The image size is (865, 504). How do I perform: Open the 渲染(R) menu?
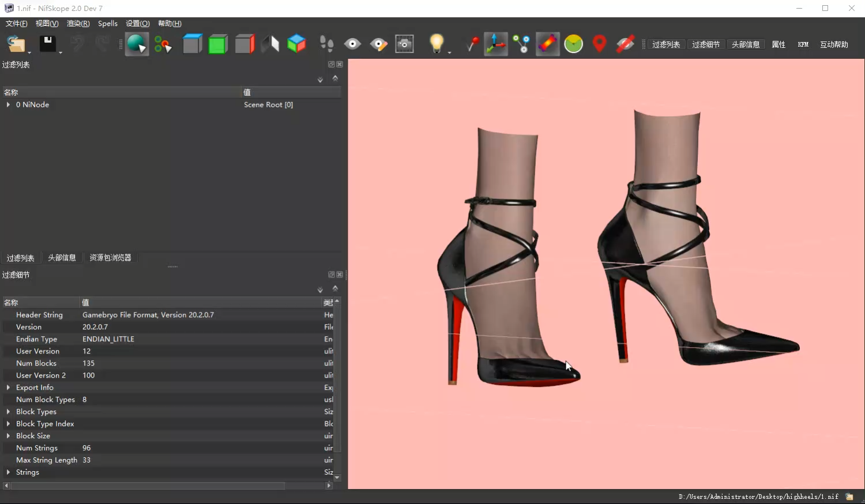tap(78, 24)
